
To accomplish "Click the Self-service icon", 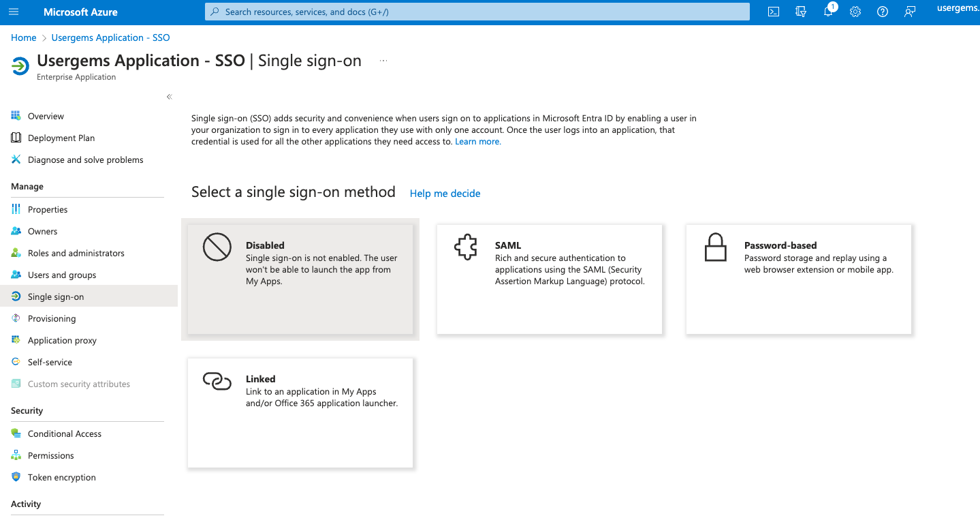I will coord(16,362).
